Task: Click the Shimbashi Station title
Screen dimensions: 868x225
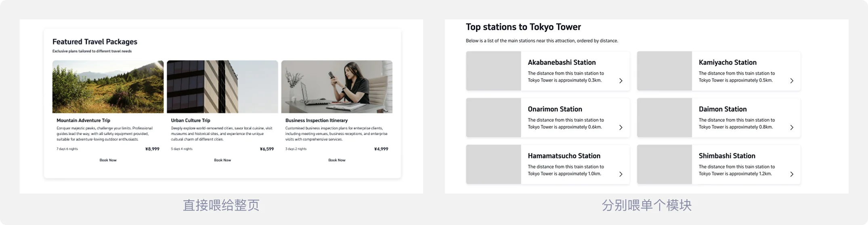Action: pyautogui.click(x=727, y=156)
